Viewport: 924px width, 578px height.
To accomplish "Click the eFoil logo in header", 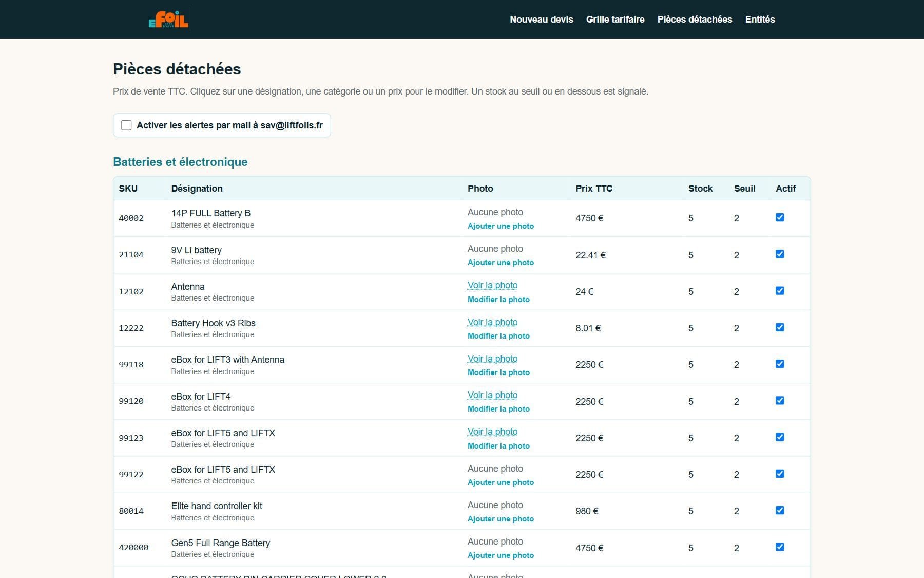I will pos(168,19).
